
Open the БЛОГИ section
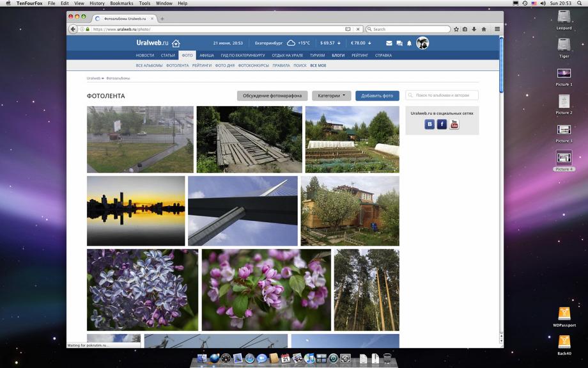pos(338,55)
